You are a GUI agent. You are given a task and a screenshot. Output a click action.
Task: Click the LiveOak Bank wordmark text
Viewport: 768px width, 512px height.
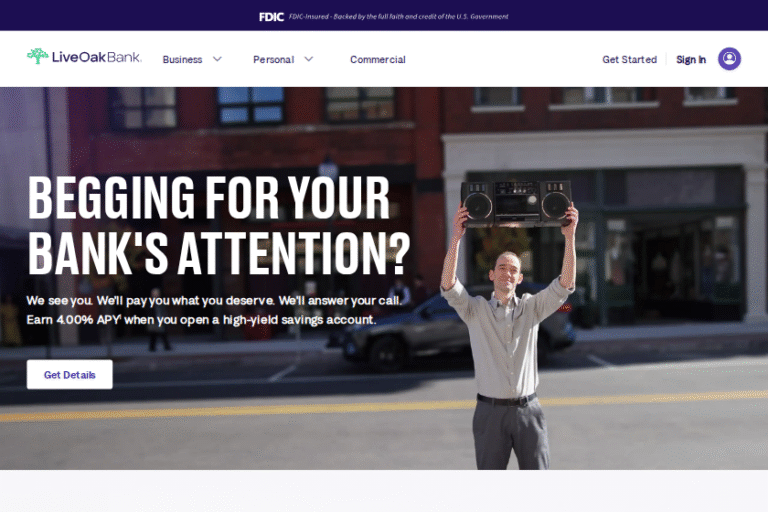pyautogui.click(x=97, y=57)
